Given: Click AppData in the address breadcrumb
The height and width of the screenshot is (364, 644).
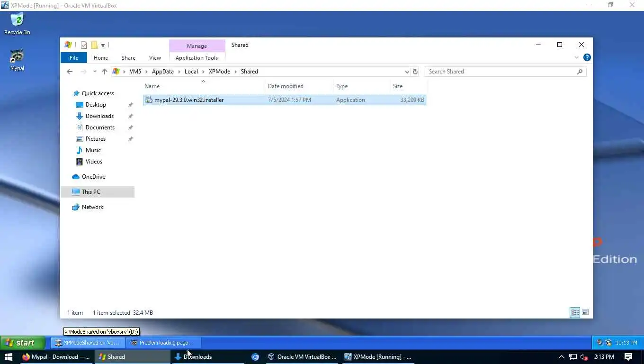Looking at the screenshot, I should click(x=163, y=72).
